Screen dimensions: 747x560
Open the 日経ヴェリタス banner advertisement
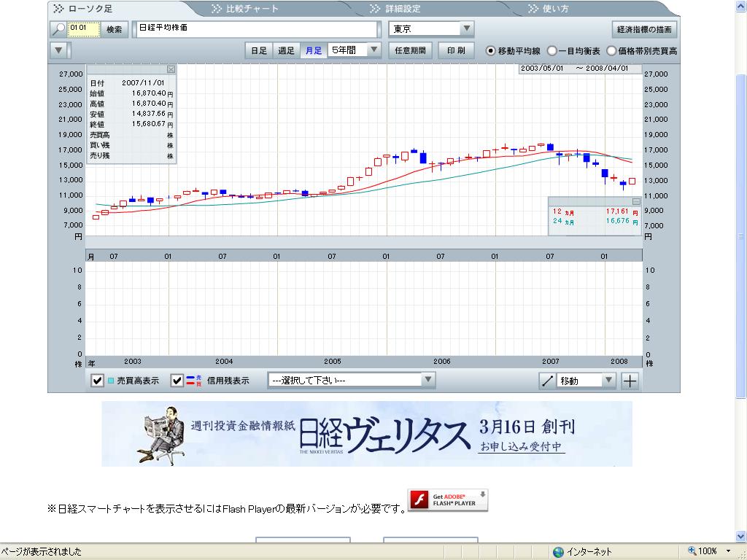tap(367, 433)
